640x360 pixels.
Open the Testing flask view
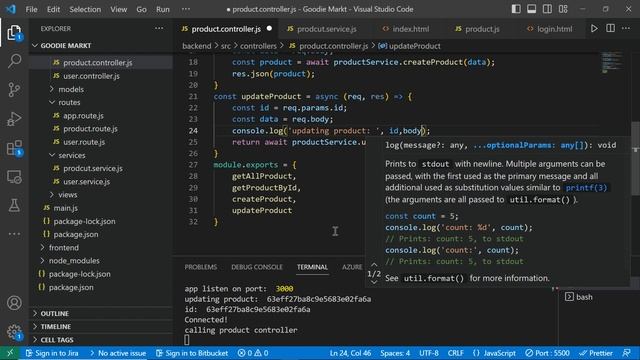[x=14, y=205]
